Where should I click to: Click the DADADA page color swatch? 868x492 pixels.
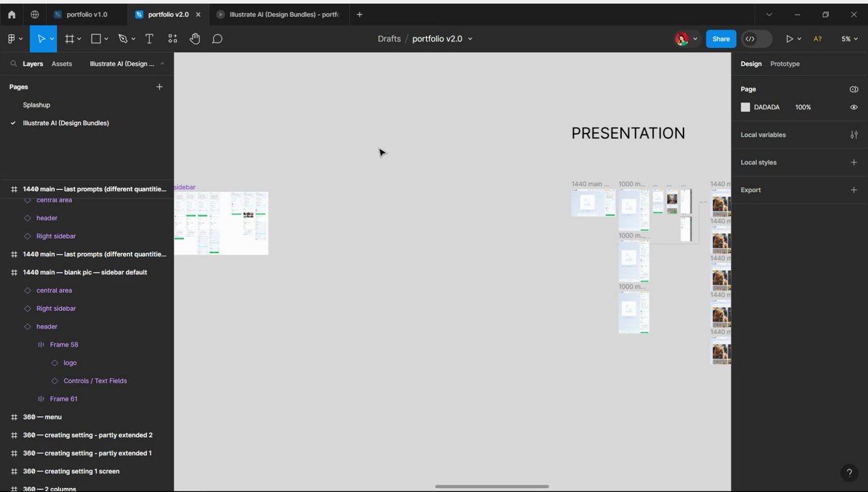click(745, 107)
